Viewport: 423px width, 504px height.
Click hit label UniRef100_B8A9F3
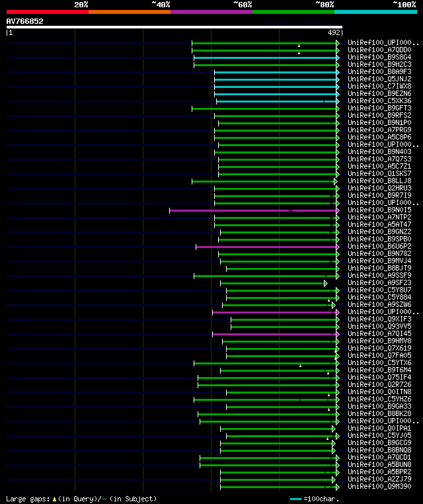[379, 71]
